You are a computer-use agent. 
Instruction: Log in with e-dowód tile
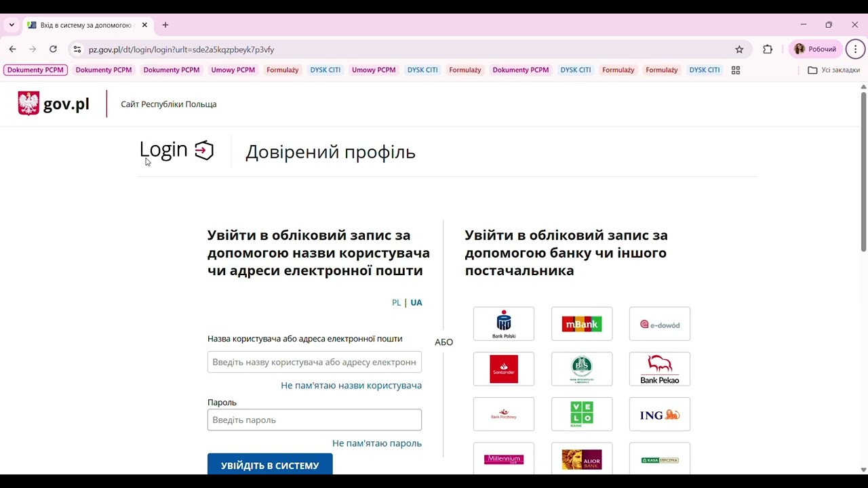click(x=660, y=324)
